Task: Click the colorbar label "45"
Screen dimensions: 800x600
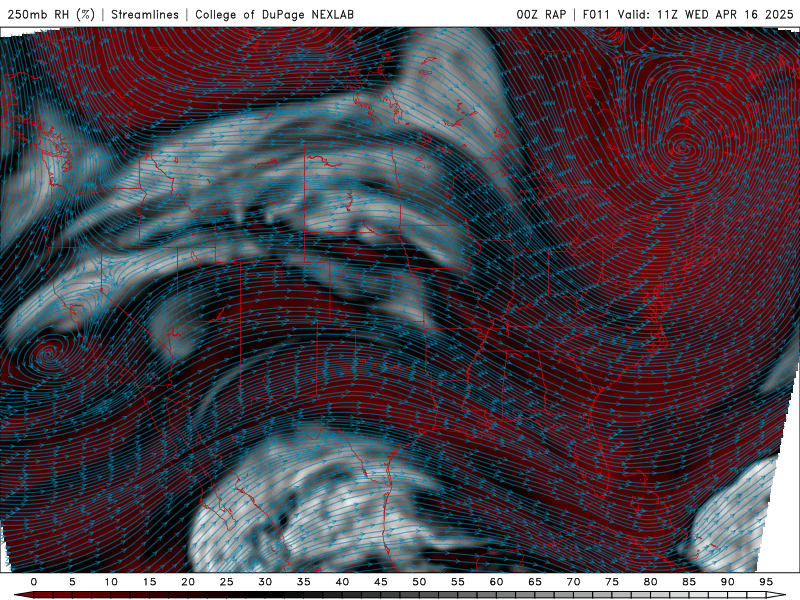Action: point(381,582)
